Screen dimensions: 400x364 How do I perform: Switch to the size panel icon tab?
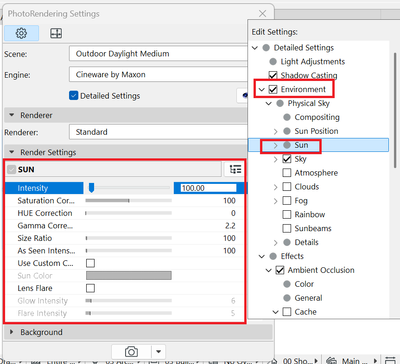point(56,33)
